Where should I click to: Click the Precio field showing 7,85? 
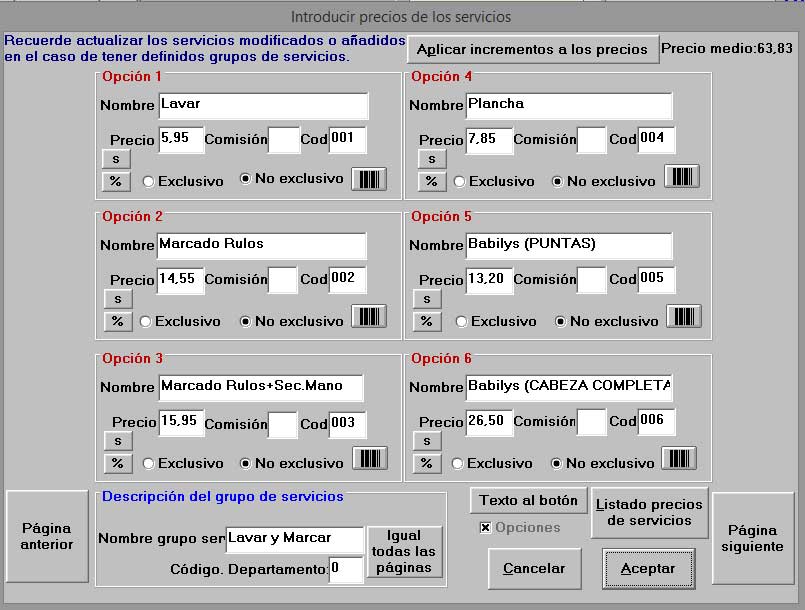[489, 141]
